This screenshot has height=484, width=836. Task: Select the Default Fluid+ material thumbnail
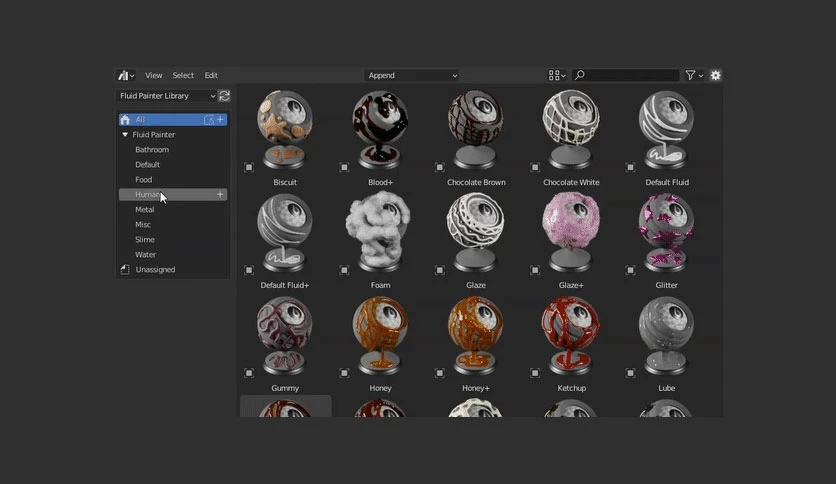285,233
